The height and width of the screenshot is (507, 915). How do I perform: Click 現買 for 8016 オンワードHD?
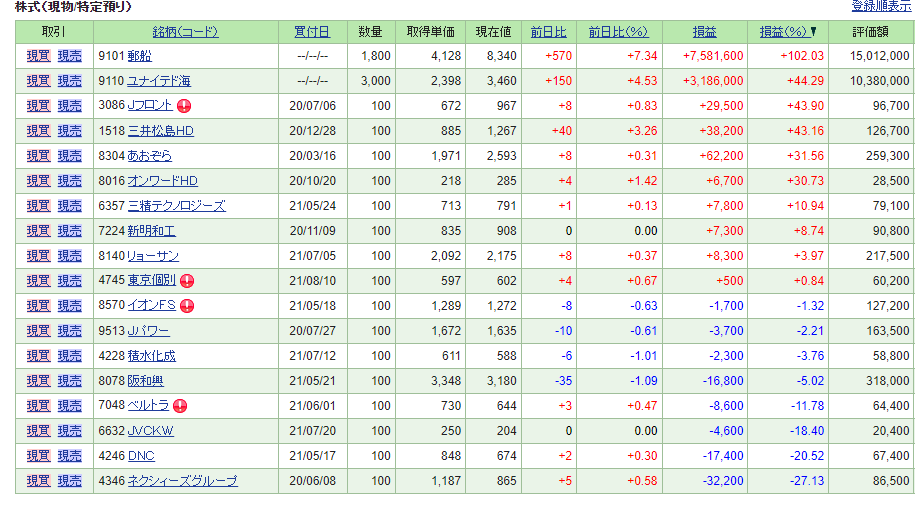[x=39, y=181]
